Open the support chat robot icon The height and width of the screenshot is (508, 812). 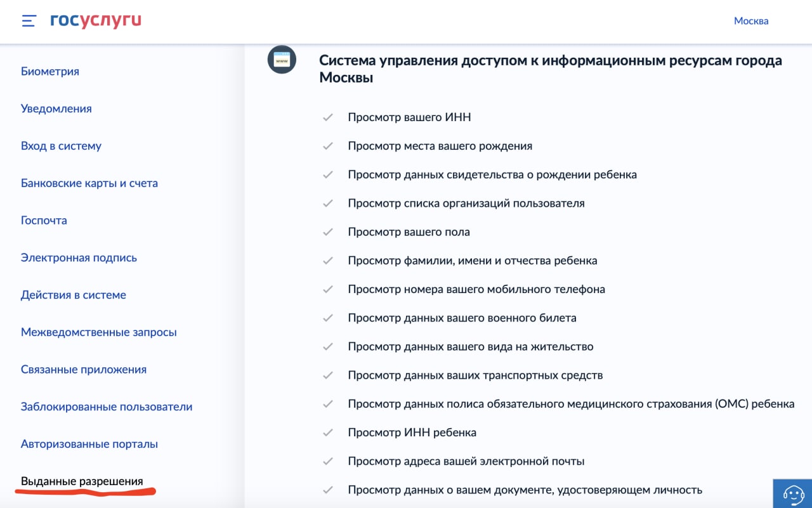tap(794, 494)
